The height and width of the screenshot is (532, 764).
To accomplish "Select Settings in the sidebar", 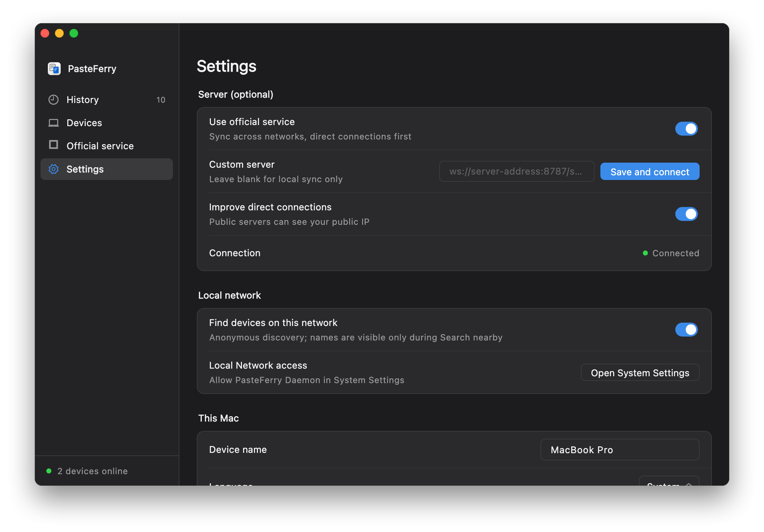I will (x=107, y=169).
